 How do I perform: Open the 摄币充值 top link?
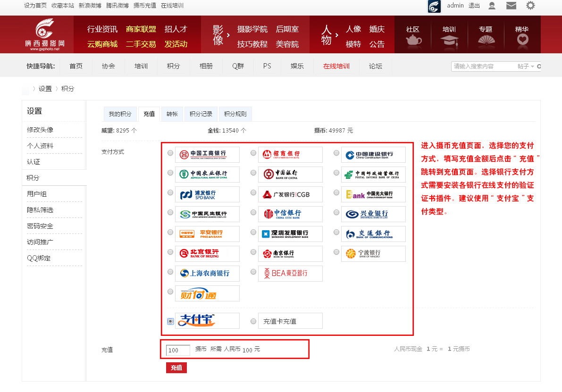point(145,6)
